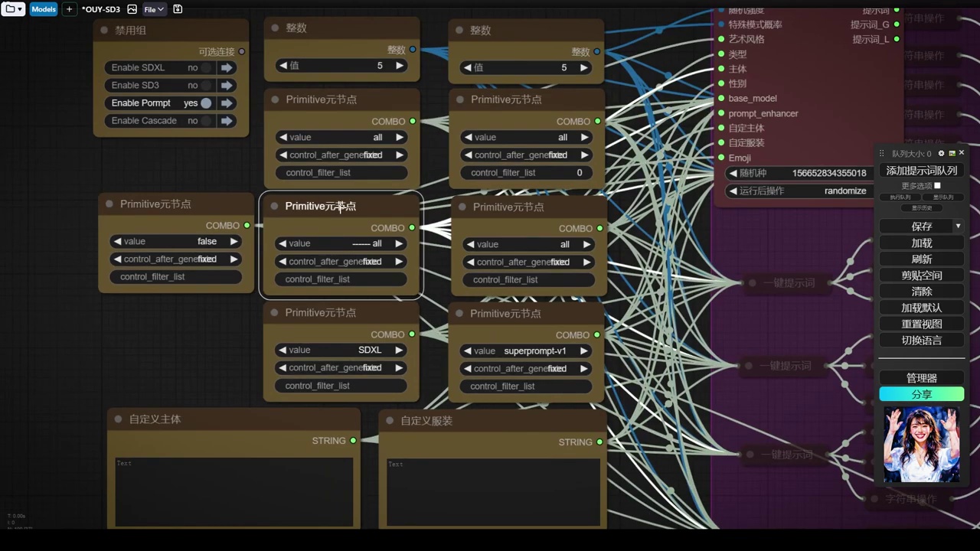
Task: Expand the arrow beside the folder icon
Action: click(20, 9)
